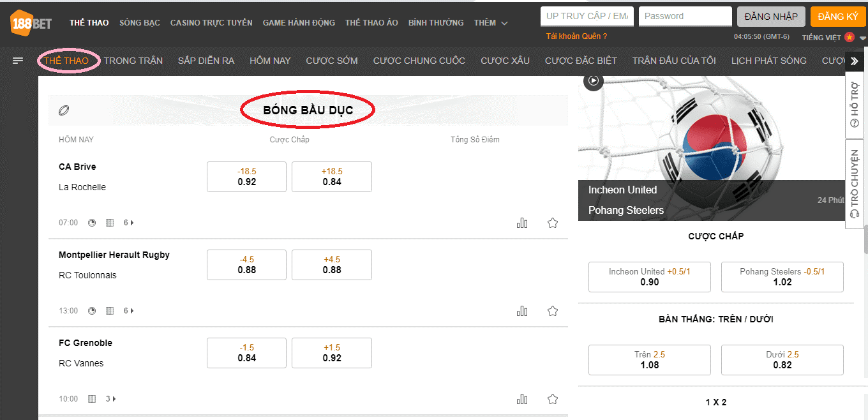868x420 pixels.
Task: Switch to the CƯỢC SỚM tab
Action: click(x=332, y=61)
